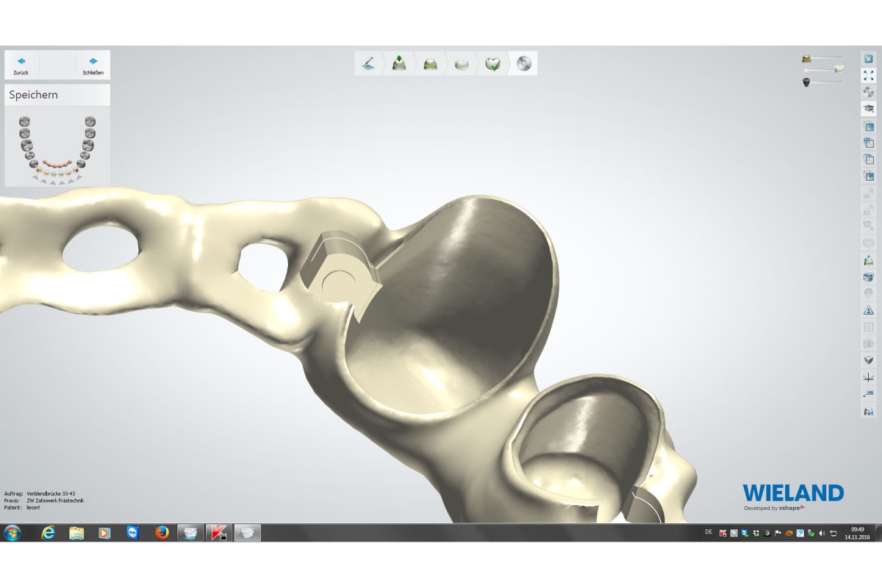Image resolution: width=882 pixels, height=588 pixels.
Task: Click the blue close X icon in right toolbar
Action: pos(868,58)
